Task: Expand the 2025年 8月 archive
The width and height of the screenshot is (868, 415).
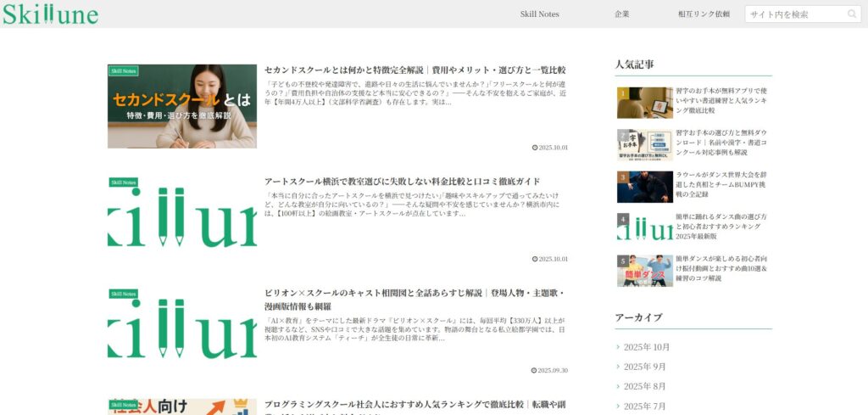Action: tap(644, 386)
